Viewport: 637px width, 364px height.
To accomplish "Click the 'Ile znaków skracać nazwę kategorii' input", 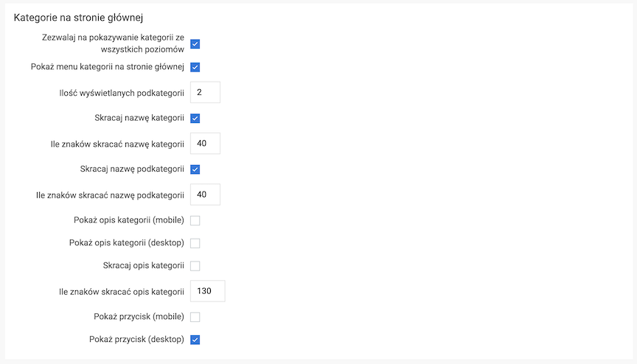I will 205,143.
